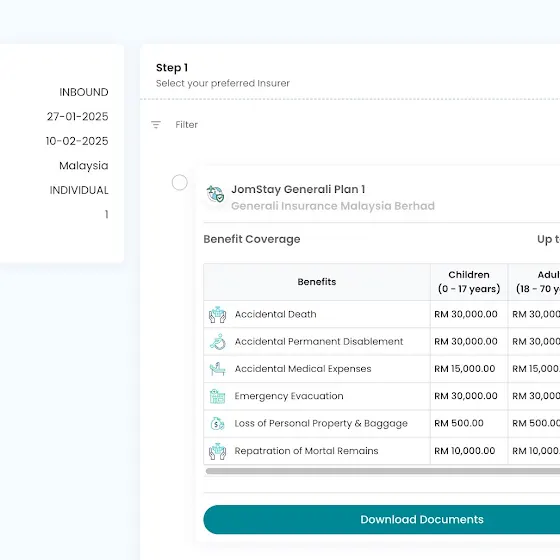Click Loss of Personal Property & Baggage label
Viewport: 560px width, 560px height.
[x=321, y=424]
